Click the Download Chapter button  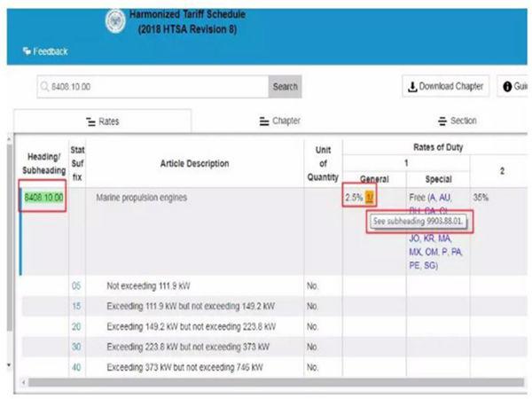(x=445, y=86)
